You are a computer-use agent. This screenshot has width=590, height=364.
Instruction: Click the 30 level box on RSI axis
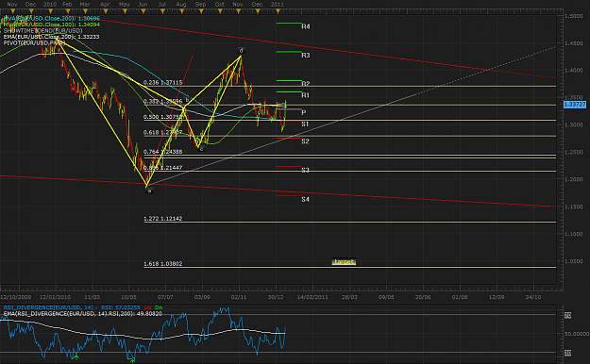click(x=567, y=353)
